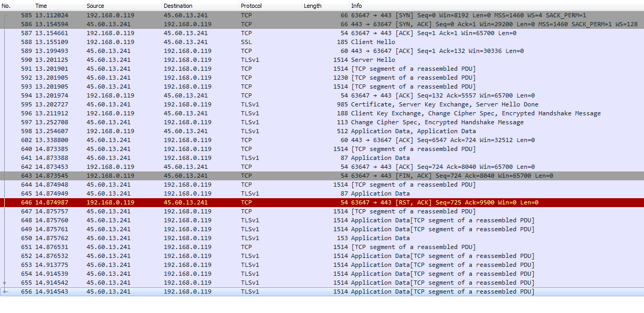This screenshot has height=313, width=644.
Task: Select packet 642 Ack=8040 row
Action: click(322, 167)
